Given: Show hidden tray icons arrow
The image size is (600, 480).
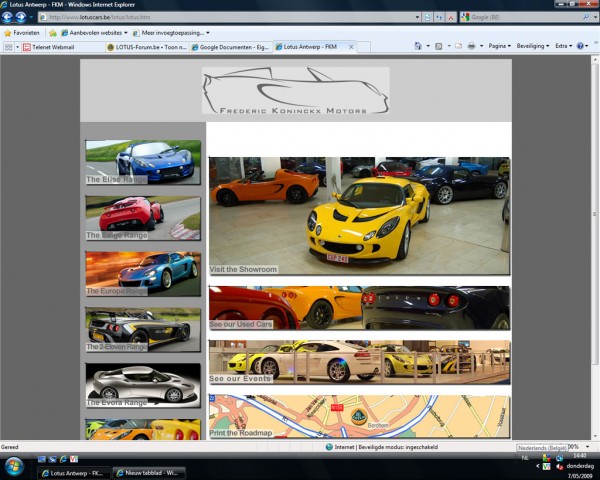Looking at the screenshot, I should (537, 466).
